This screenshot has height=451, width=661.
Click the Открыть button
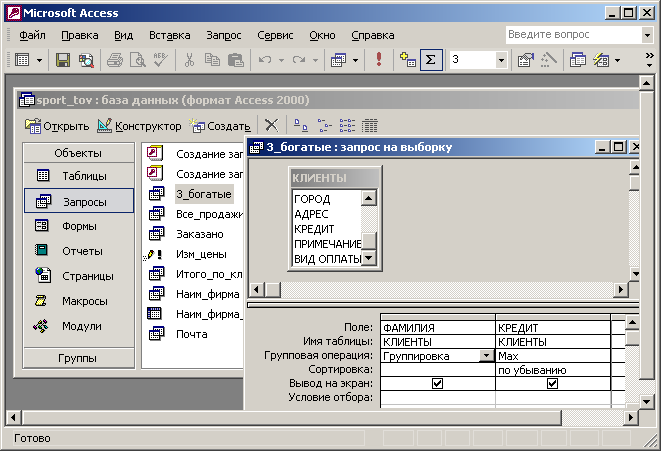57,126
